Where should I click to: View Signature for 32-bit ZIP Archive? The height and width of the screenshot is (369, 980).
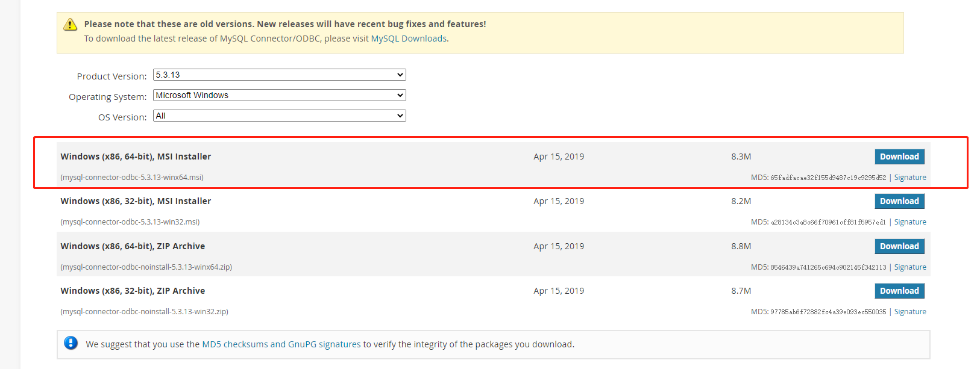(910, 312)
